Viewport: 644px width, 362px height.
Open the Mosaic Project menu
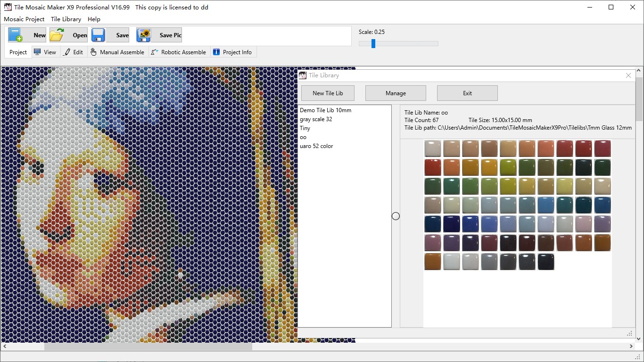24,19
